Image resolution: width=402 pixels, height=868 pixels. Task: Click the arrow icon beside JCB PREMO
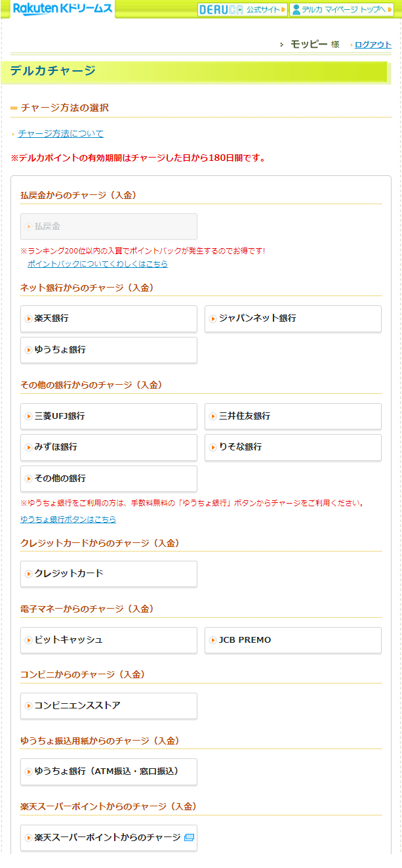point(213,640)
